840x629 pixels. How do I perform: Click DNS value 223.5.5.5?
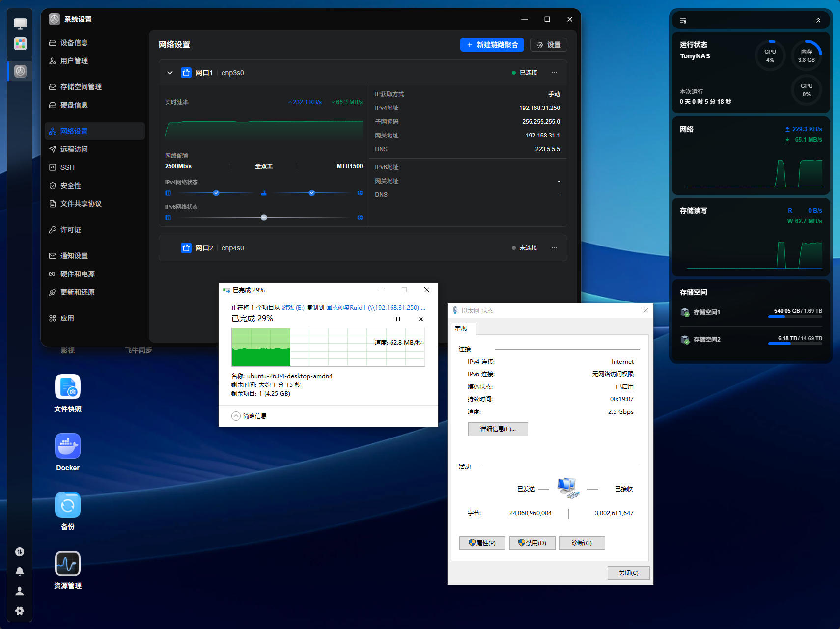tap(548, 149)
